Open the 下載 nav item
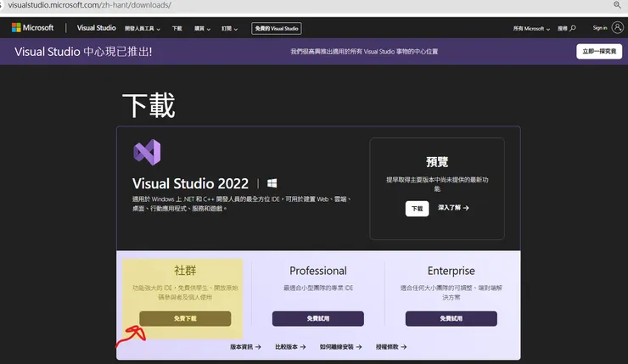The height and width of the screenshot is (364, 628). (177, 29)
